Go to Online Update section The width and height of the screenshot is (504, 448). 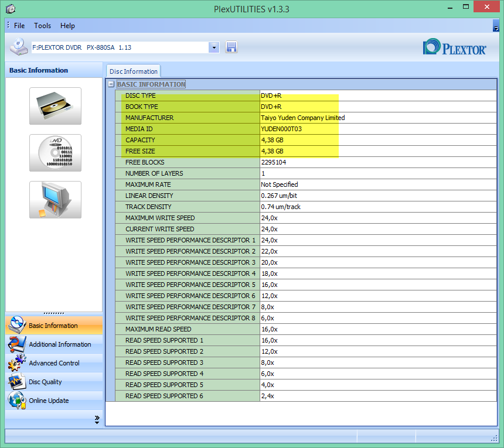click(54, 401)
